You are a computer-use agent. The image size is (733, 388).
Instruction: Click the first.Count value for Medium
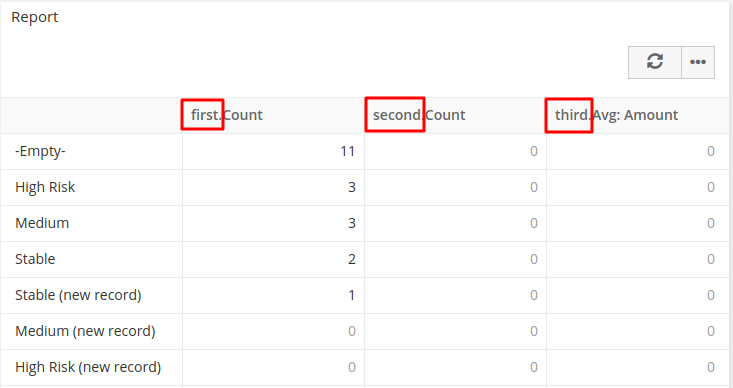352,223
